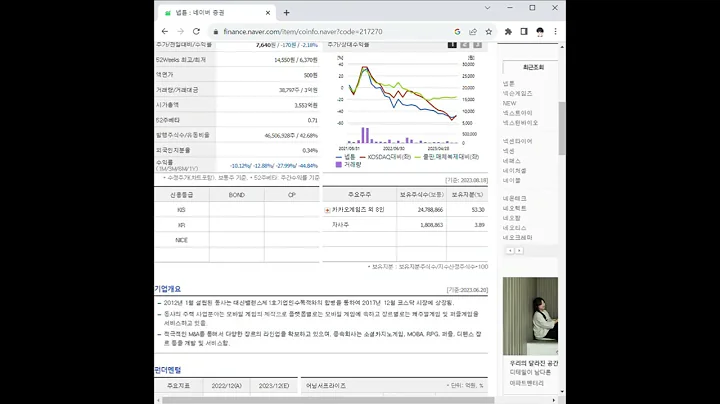This screenshot has height=404, width=720.
Task: Open 네오크레마 in recent list
Action: [518, 237]
